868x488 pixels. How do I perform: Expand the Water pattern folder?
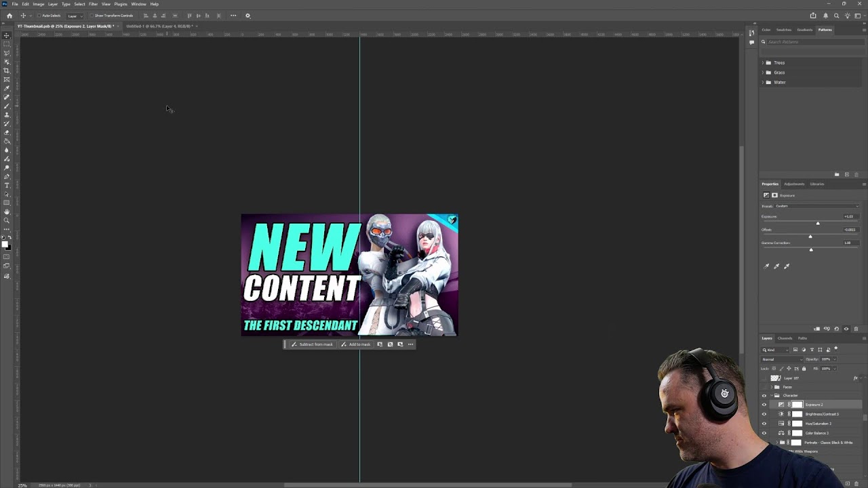point(763,83)
